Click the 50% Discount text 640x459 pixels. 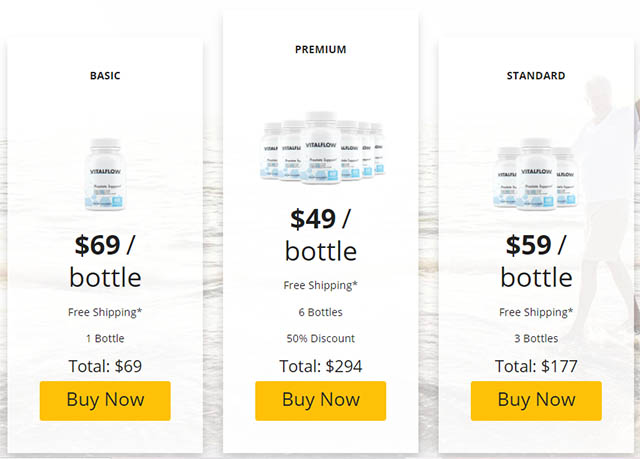(x=320, y=339)
